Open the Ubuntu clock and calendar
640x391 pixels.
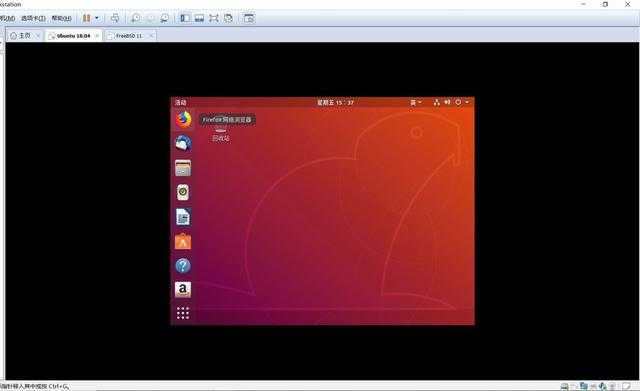pos(336,102)
